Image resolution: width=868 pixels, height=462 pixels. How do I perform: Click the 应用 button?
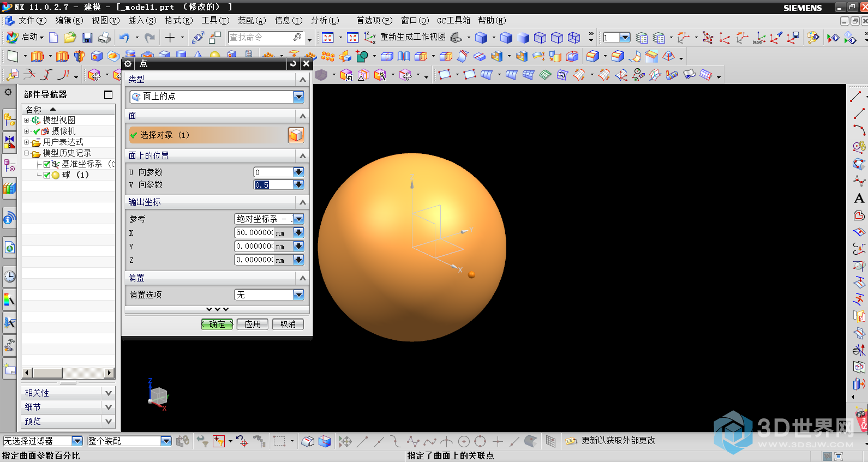[x=252, y=324]
